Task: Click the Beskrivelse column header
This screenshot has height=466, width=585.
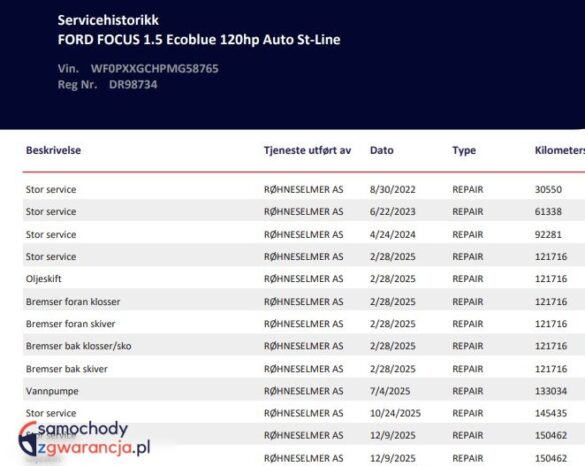Action: [x=53, y=150]
